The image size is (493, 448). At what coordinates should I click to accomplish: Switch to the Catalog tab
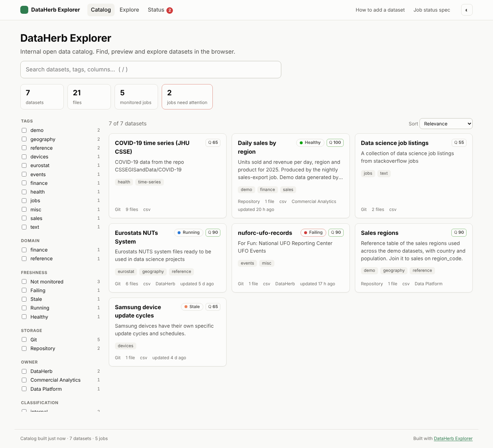tap(101, 10)
